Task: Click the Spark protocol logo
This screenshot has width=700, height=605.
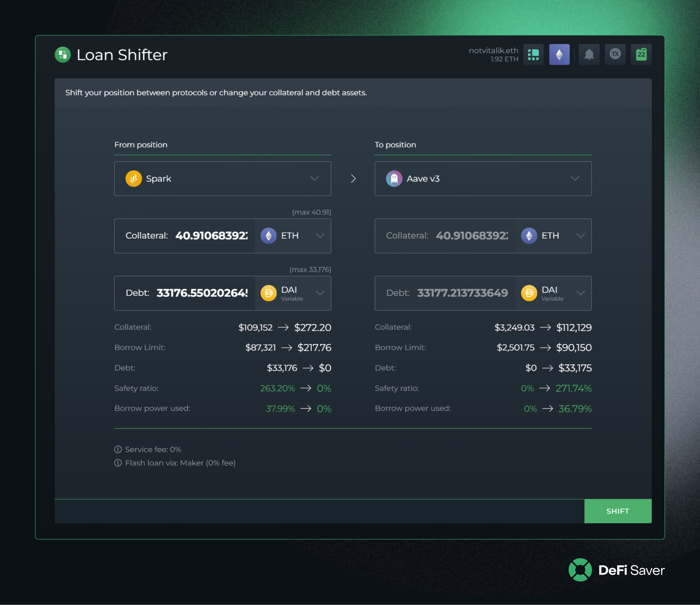Action: coord(134,178)
